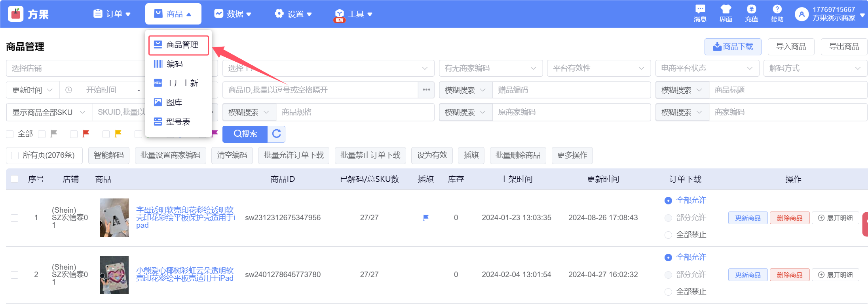Expand the 显示商品全部SKU dropdown

point(49,112)
